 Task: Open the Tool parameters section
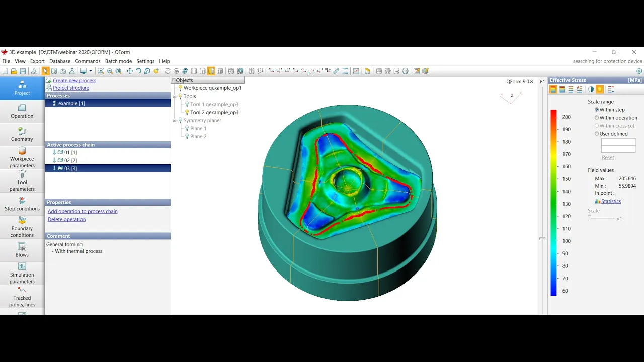point(22,181)
